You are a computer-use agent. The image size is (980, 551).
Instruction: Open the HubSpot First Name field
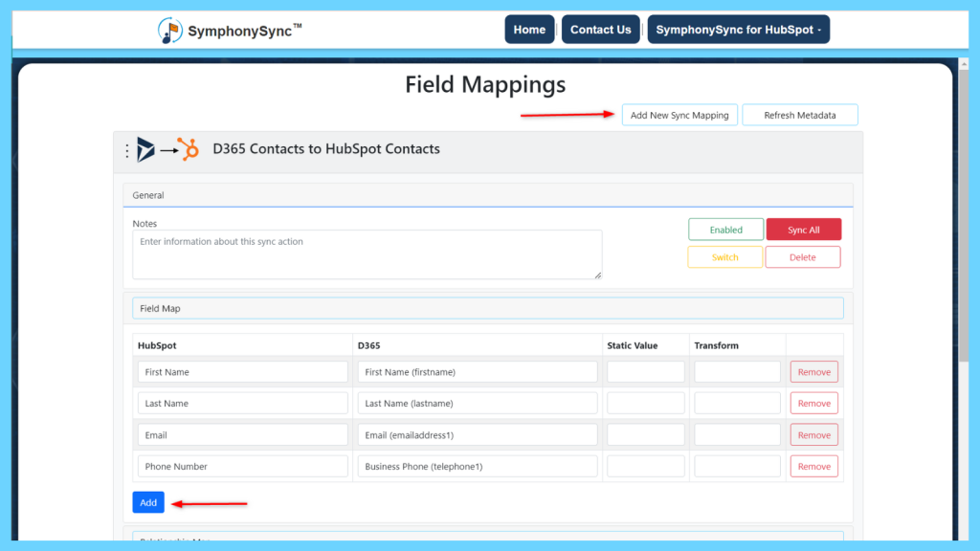click(242, 372)
